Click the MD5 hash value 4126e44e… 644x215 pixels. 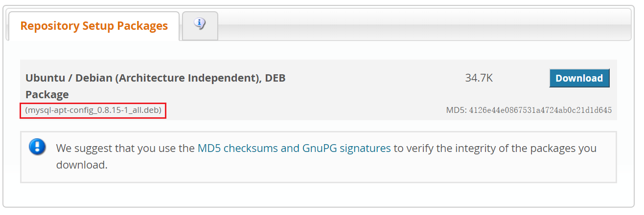(x=540, y=110)
